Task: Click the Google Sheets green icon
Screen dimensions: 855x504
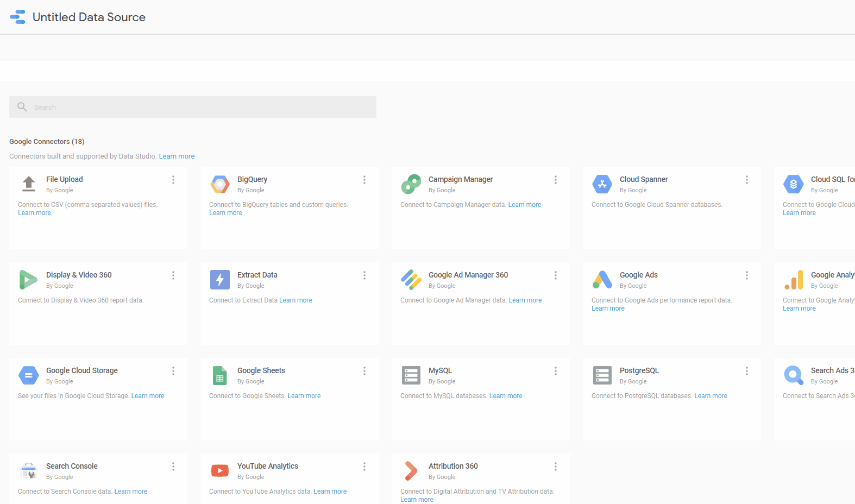Action: tap(219, 375)
